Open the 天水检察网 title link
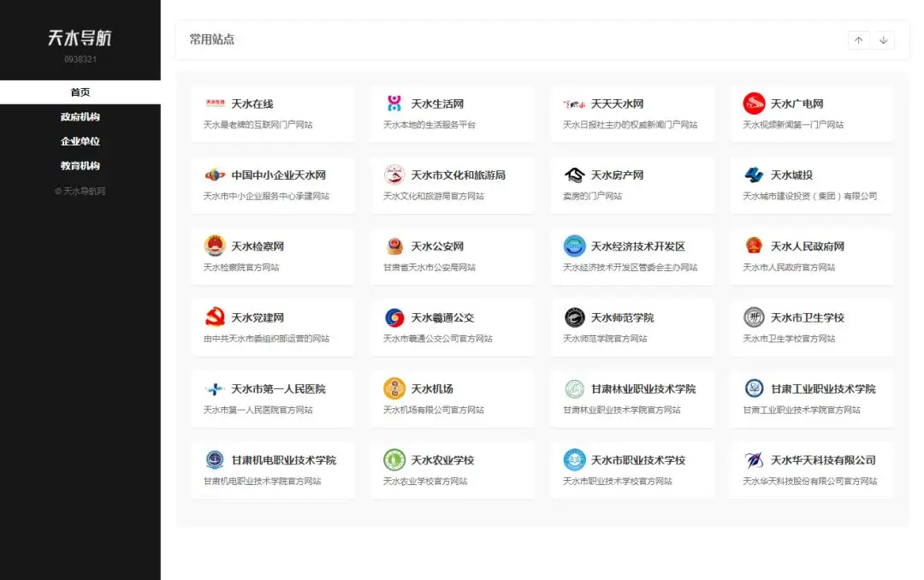The height and width of the screenshot is (580, 924). tap(258, 246)
